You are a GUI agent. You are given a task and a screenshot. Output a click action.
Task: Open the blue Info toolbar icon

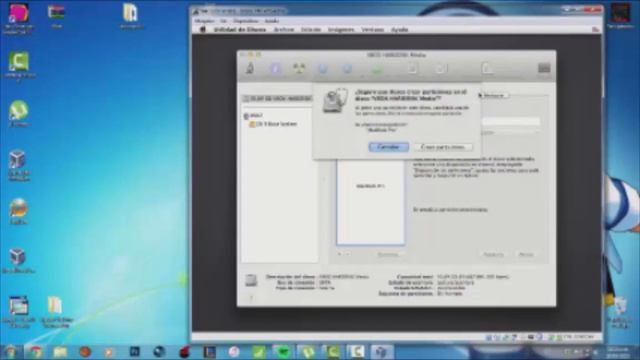(276, 68)
